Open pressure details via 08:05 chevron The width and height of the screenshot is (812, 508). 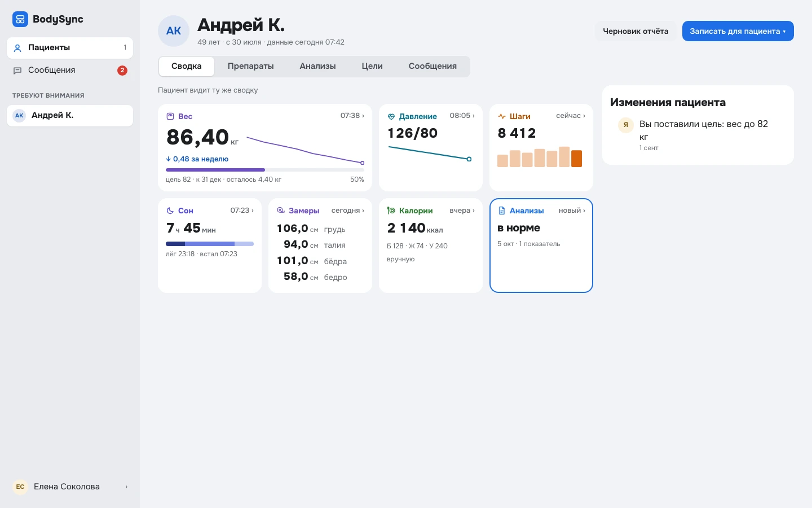tap(462, 116)
